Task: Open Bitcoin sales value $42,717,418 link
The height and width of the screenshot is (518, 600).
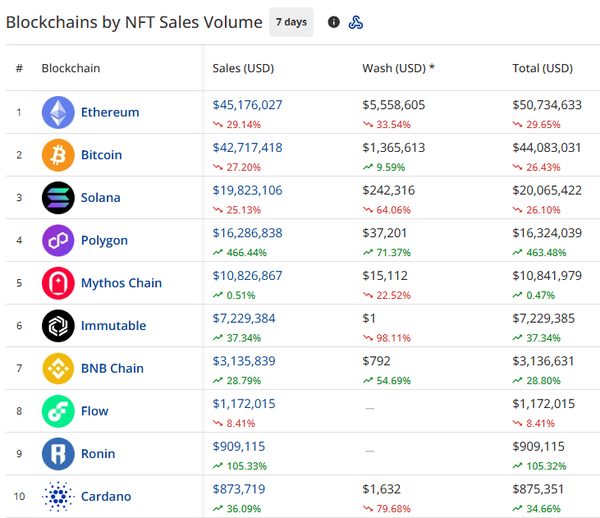Action: 247,147
